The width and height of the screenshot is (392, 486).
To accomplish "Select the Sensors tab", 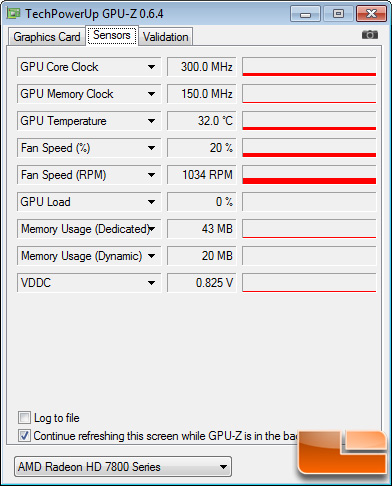I will (x=112, y=35).
